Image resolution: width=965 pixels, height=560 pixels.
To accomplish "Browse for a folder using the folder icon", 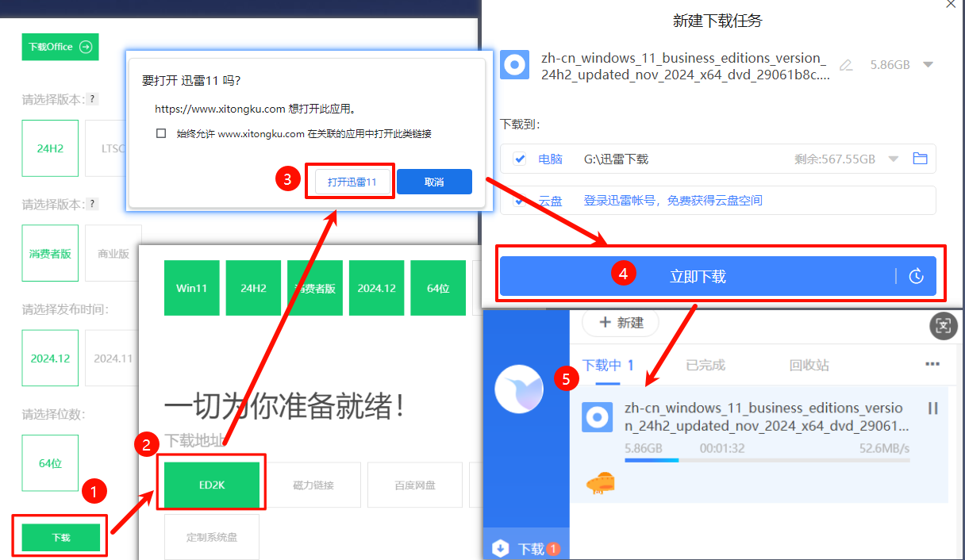I will point(920,159).
